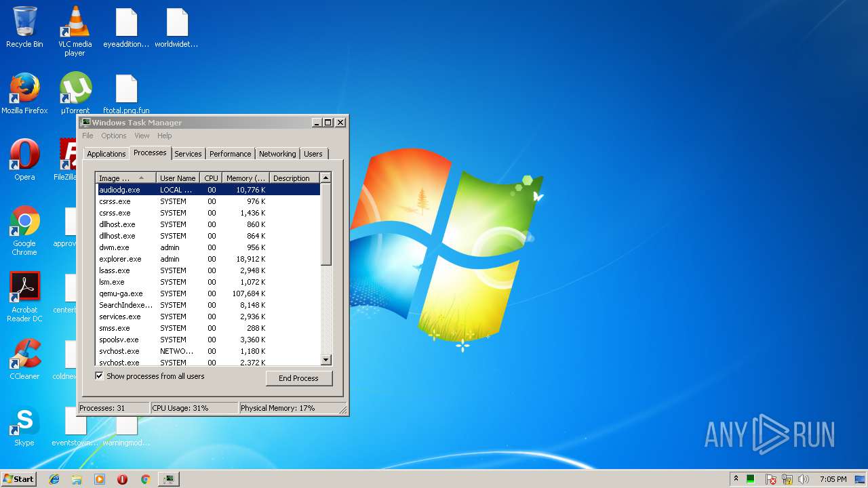The image size is (868, 488).
Task: Open Windows Media Player taskbar icon
Action: pyautogui.click(x=100, y=479)
